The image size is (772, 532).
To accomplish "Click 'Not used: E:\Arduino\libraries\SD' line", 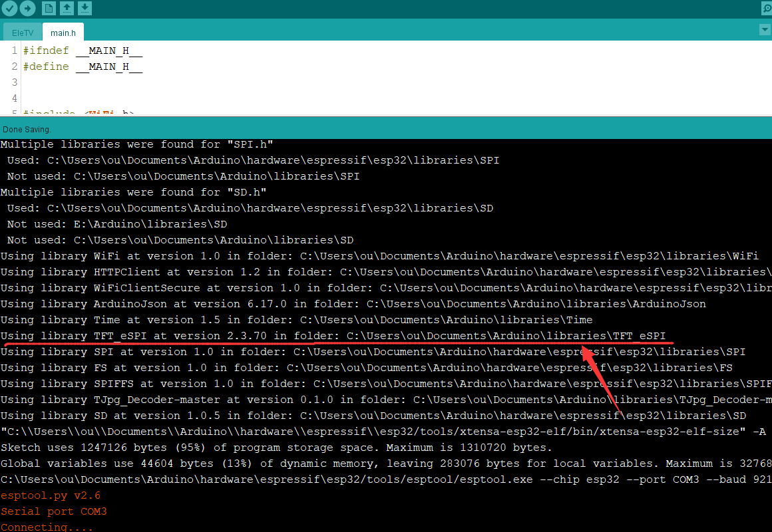I will click(117, 224).
